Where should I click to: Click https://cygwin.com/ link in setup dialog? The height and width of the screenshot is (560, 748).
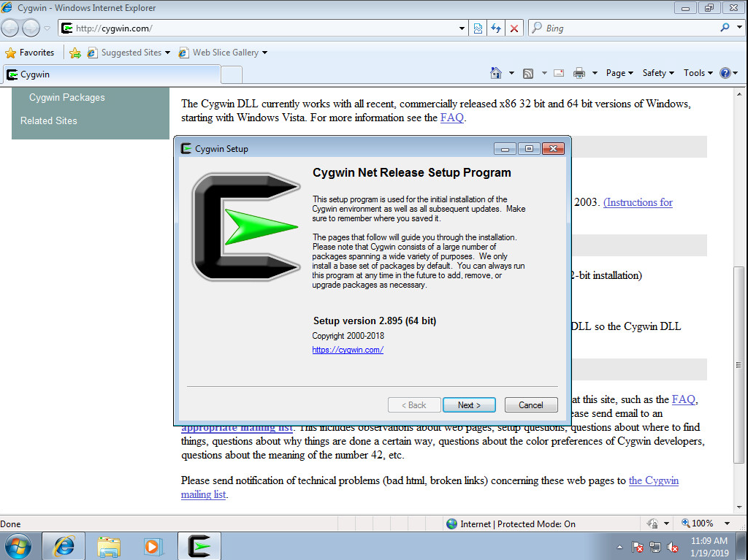point(348,350)
